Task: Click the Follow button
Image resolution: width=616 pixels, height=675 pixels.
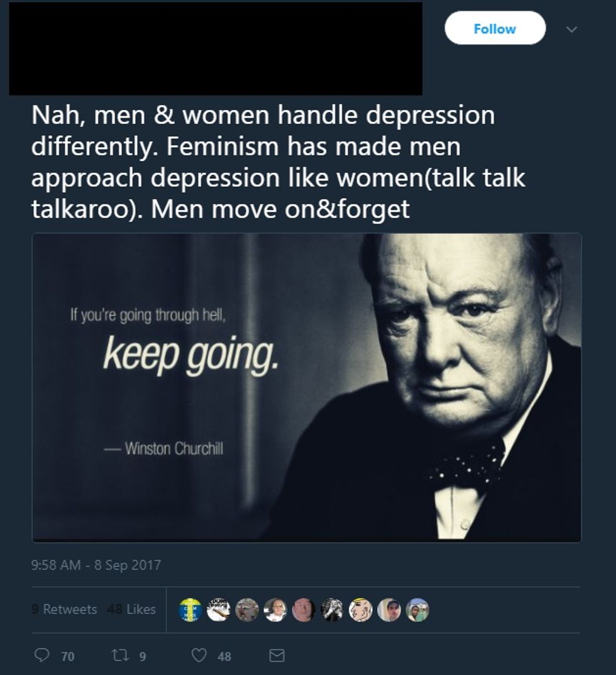Action: 495,28
